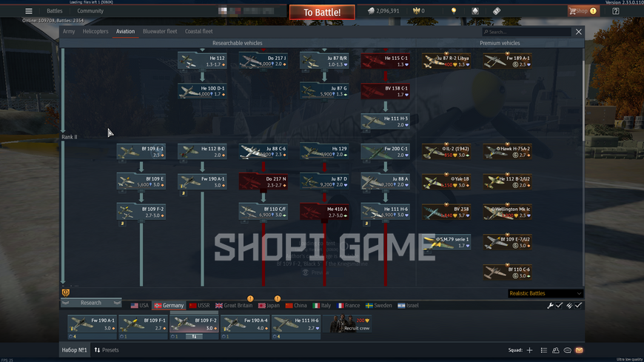This screenshot has height=362, width=644.
Task: Click the lightbulb icon in top bar
Action: pyautogui.click(x=454, y=11)
